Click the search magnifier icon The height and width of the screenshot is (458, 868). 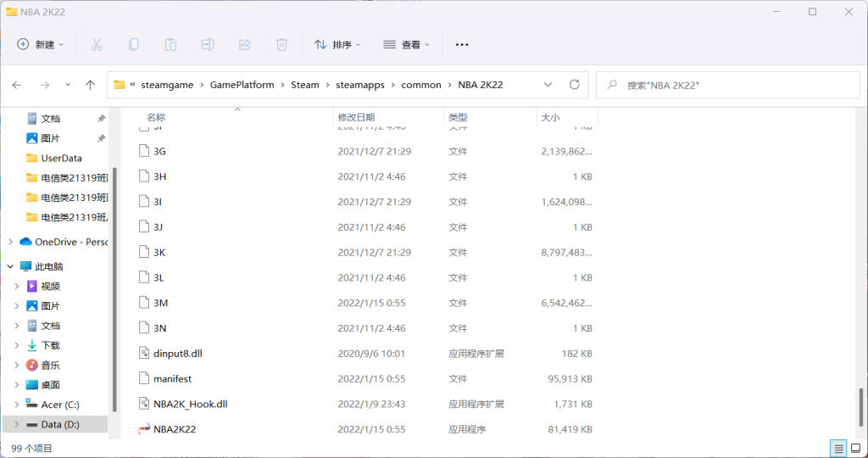[612, 85]
